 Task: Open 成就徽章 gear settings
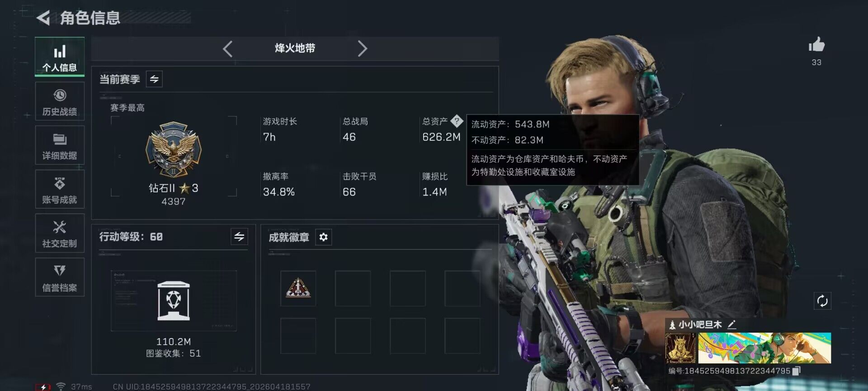click(x=323, y=237)
